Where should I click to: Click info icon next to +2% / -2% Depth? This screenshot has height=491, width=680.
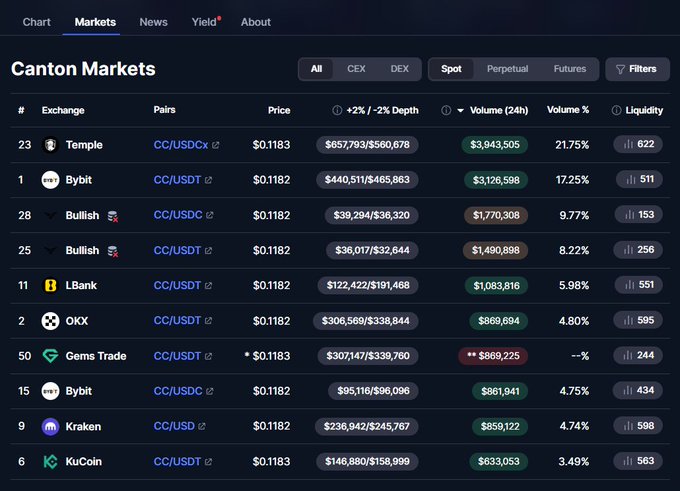coord(337,110)
